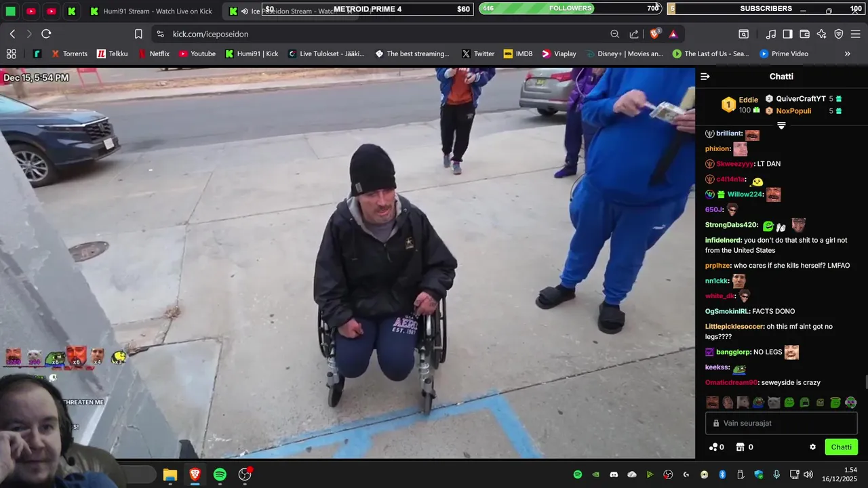
Task: Open the browser hamburger menu
Action: coord(855,34)
